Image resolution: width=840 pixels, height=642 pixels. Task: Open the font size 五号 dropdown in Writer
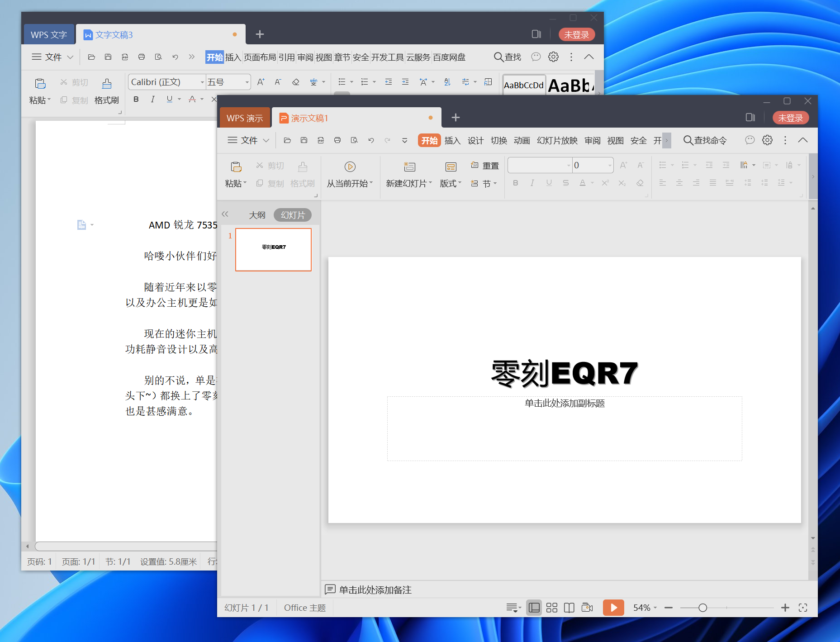point(247,82)
